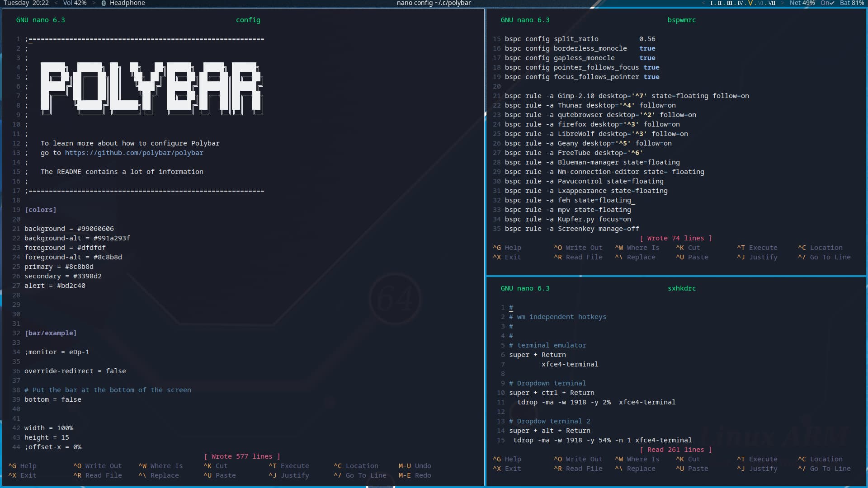Image resolution: width=868 pixels, height=488 pixels.
Task: Click ^G Help in the config nano window
Action: pos(22,466)
